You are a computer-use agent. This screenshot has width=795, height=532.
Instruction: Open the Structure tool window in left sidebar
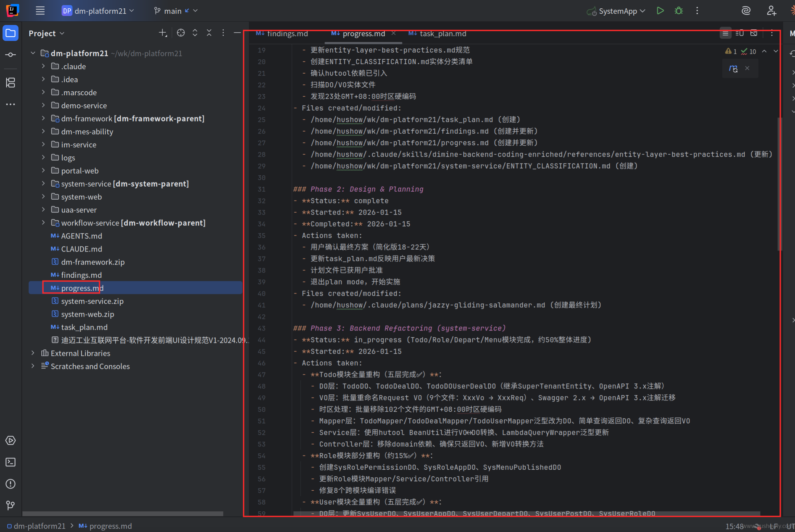[x=11, y=83]
